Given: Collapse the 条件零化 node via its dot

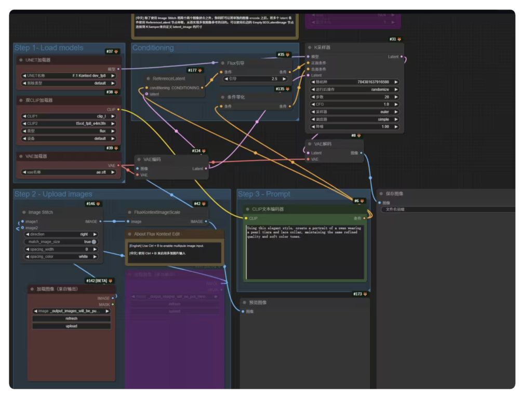Looking at the screenshot, I should coord(223,97).
